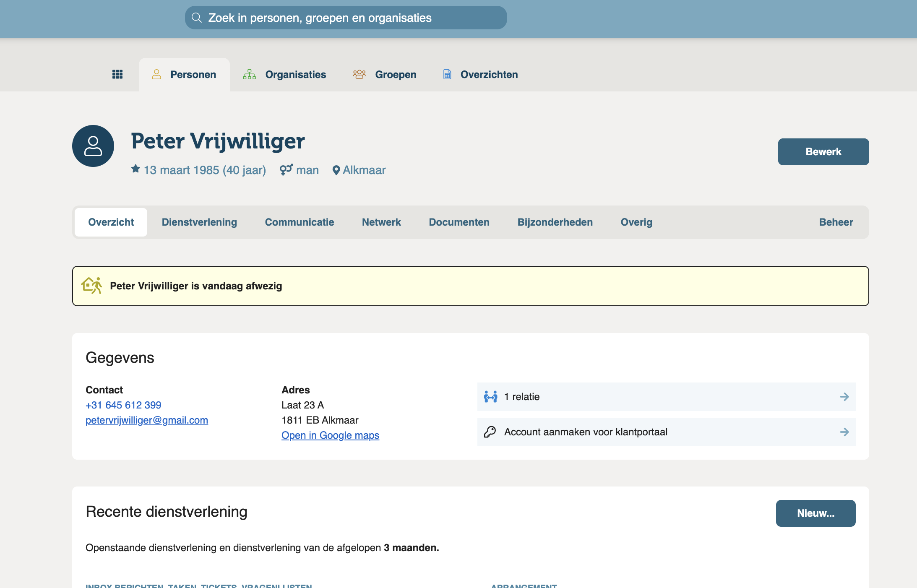The width and height of the screenshot is (917, 588).
Task: Open the 1 relatie row arrow
Action: click(844, 397)
